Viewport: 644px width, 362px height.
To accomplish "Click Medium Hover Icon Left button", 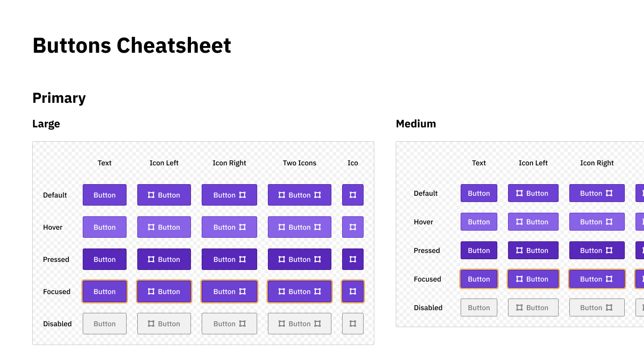I will coord(533,222).
